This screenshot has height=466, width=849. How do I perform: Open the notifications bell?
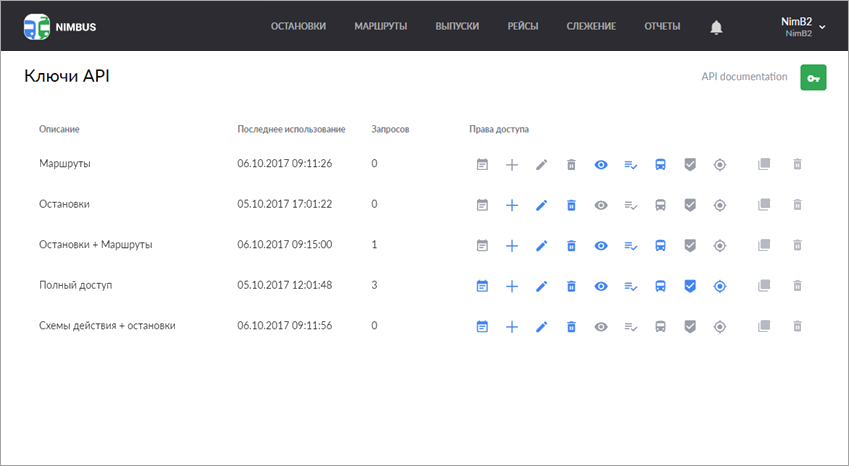(716, 27)
